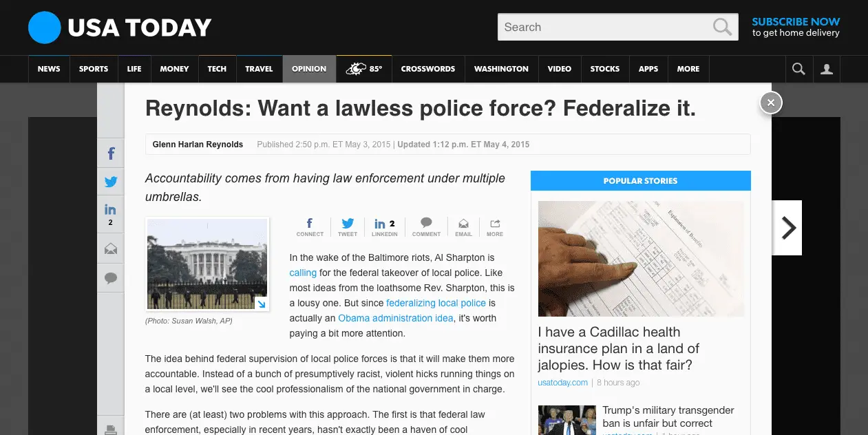Open health insurance story image
Image resolution: width=868 pixels, height=435 pixels.
641,258
